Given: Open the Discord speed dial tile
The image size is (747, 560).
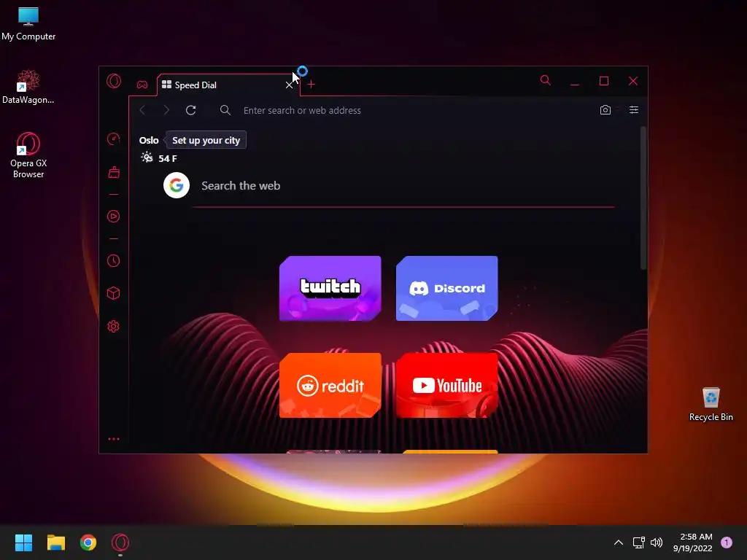Looking at the screenshot, I should [447, 288].
